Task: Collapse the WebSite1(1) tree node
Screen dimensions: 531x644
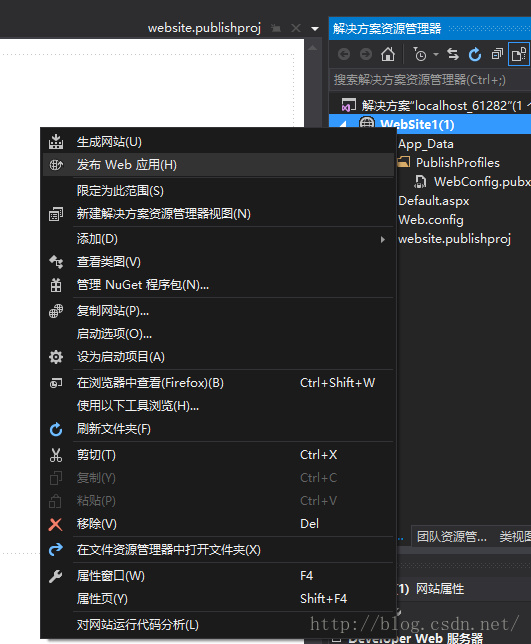Action: tap(343, 124)
